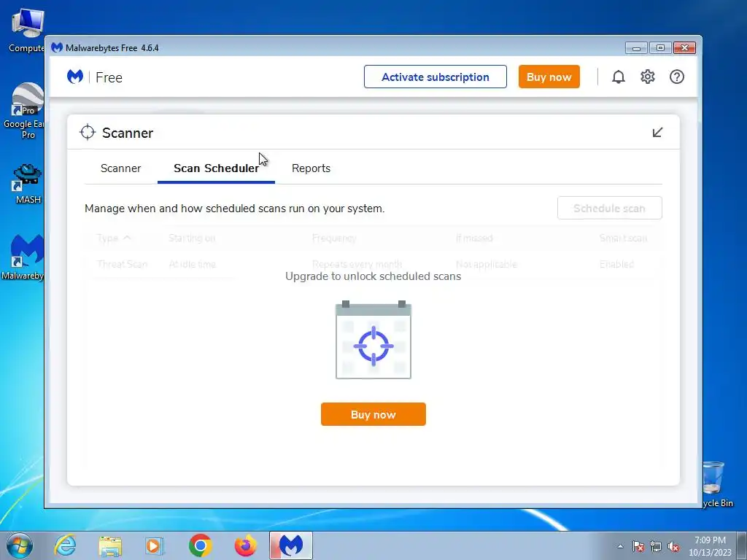Click the Scanner crosshair icon in card header
The width and height of the screenshot is (747, 560).
click(x=88, y=133)
